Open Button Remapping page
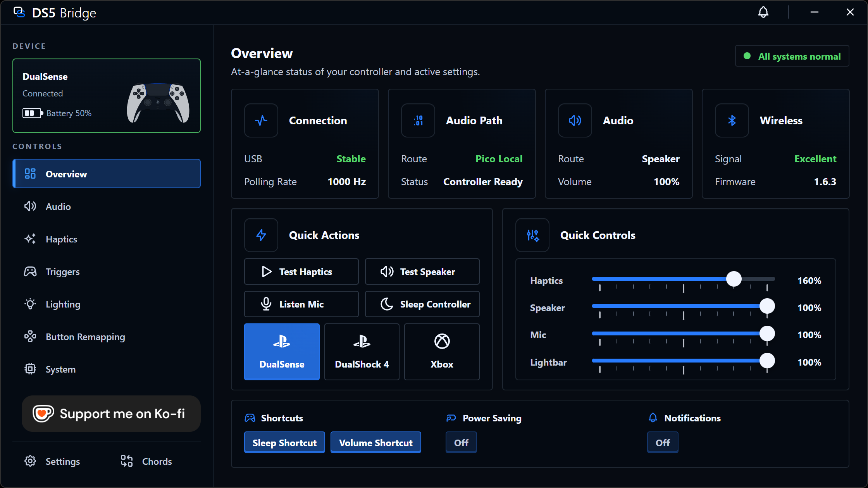 pos(107,337)
